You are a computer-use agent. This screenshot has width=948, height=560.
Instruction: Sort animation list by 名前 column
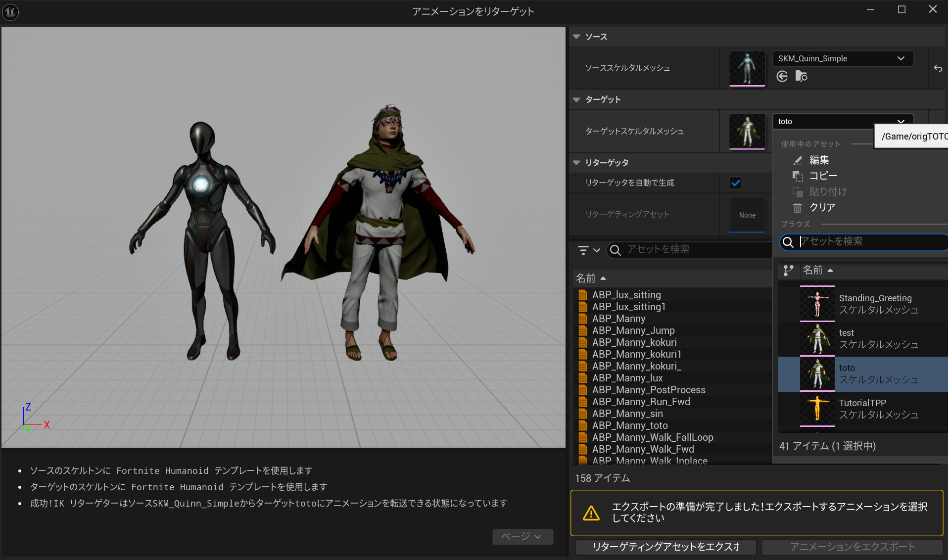[591, 279]
